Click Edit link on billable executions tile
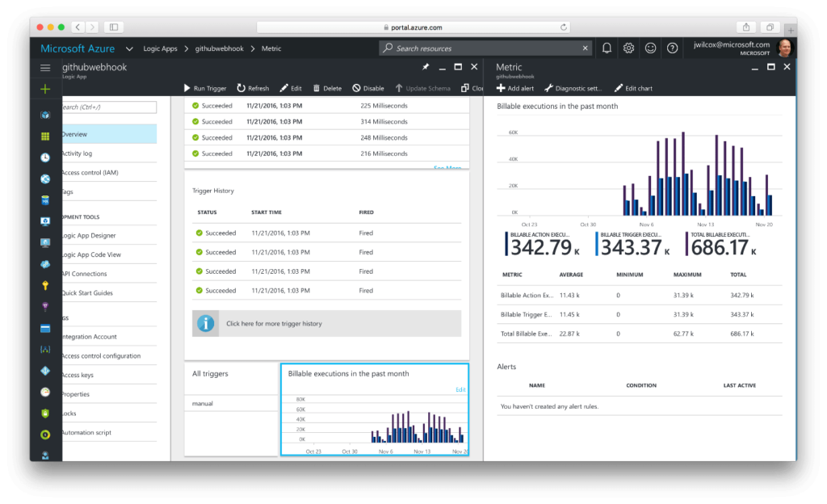The width and height of the screenshot is (827, 504). [460, 389]
